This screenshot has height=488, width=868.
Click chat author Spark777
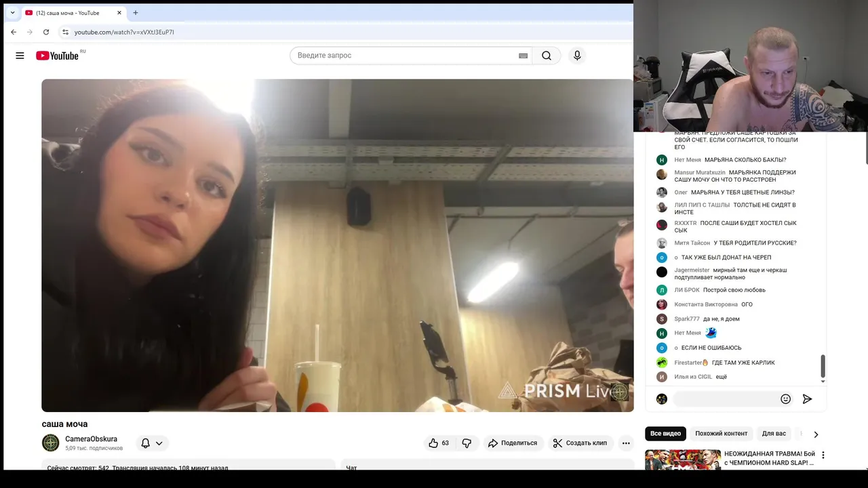687,319
